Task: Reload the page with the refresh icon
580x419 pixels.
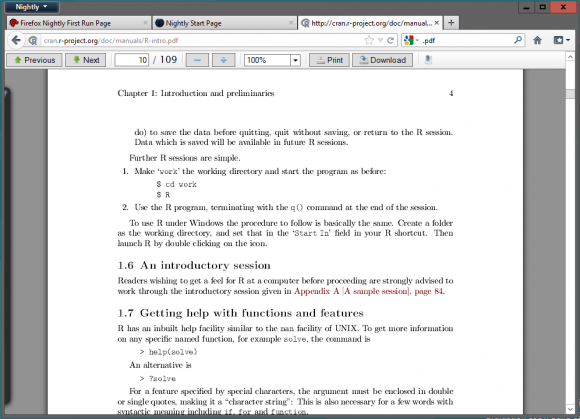Action: click(390, 40)
